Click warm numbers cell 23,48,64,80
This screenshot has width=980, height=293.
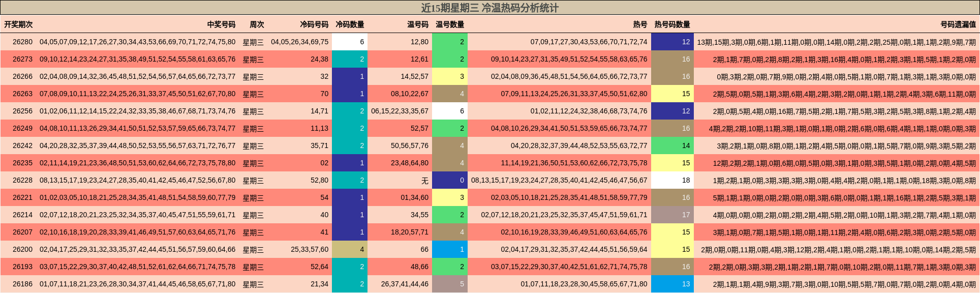(410, 163)
